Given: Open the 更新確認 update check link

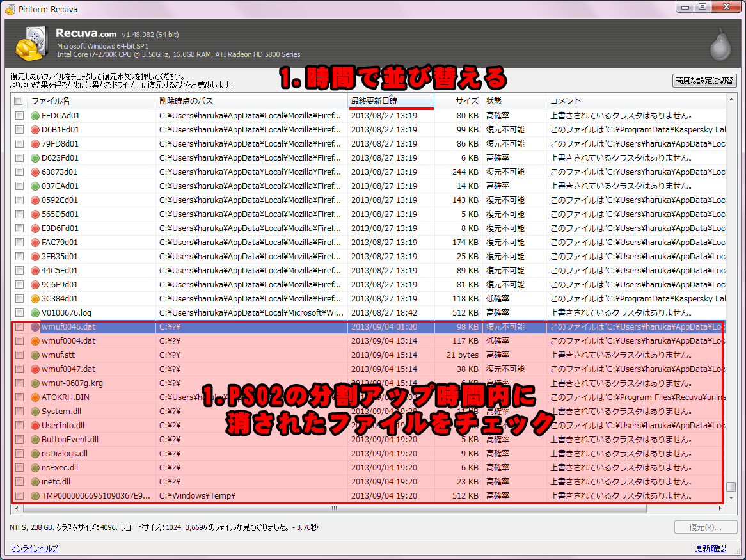Looking at the screenshot, I should [x=710, y=548].
